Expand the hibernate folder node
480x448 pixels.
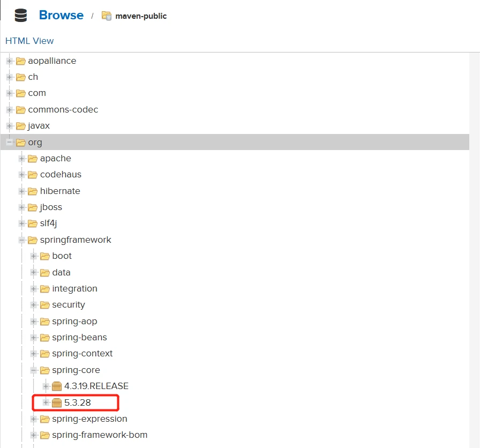coord(21,191)
